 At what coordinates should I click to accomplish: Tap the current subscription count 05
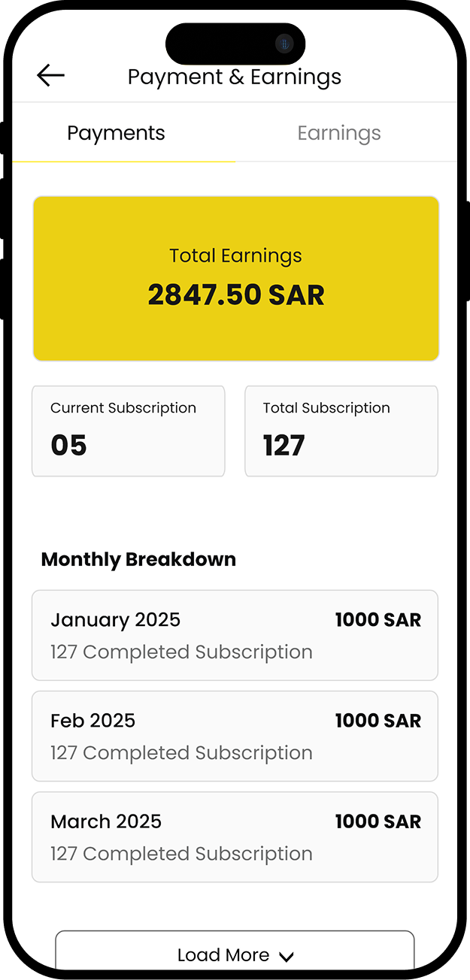tap(68, 446)
